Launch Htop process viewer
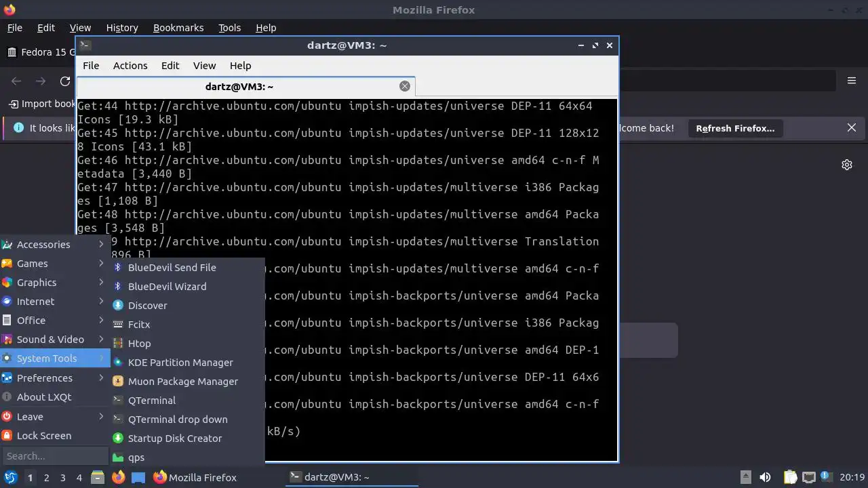868x488 pixels. coord(187,344)
